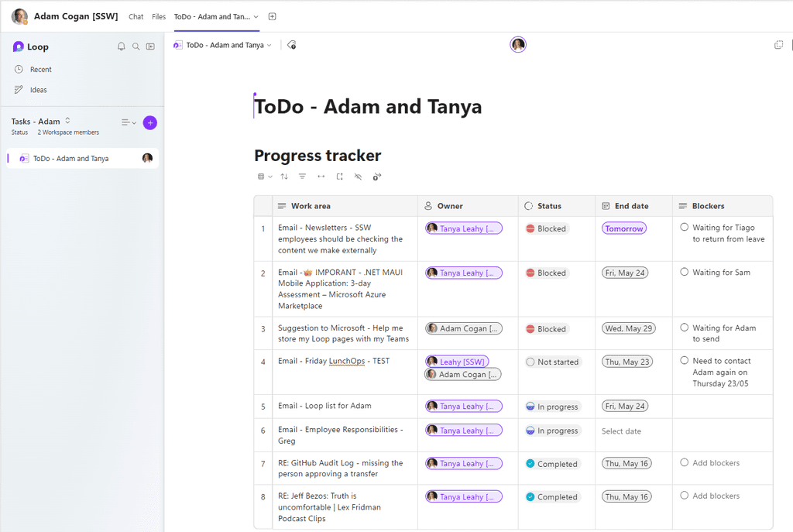
Task: Click the profile avatar at the top center
Action: coord(517,44)
